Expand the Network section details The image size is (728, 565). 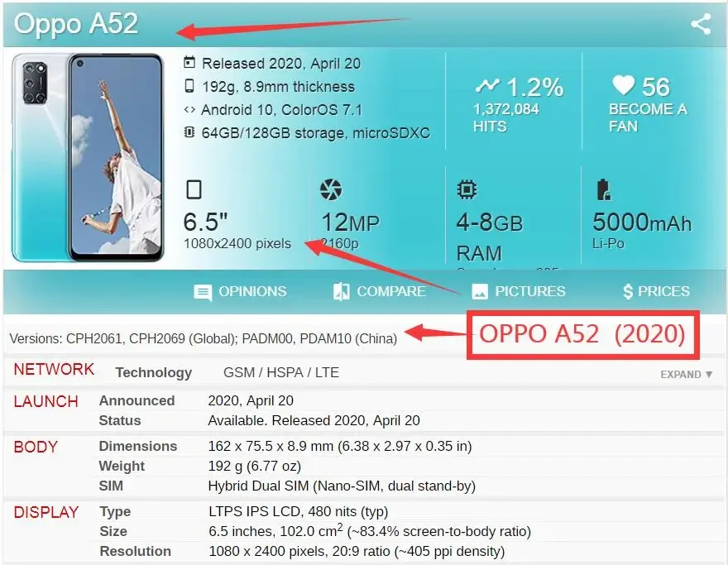coord(686,374)
